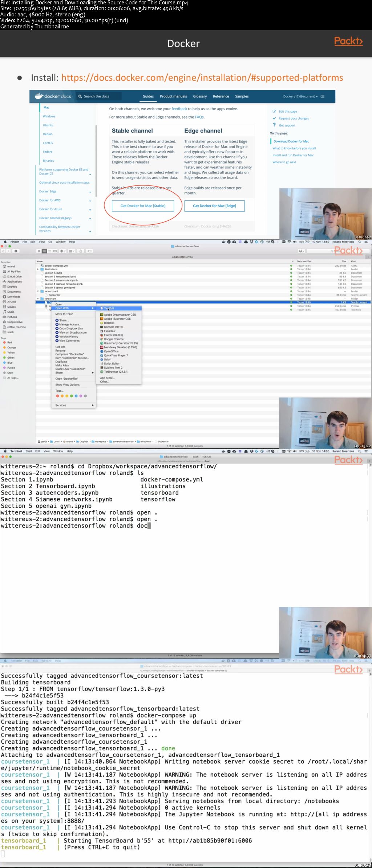372x868 pixels.
Task: Select Section 4 Siamese networks.ipynb in Finder
Action: coord(64,284)
